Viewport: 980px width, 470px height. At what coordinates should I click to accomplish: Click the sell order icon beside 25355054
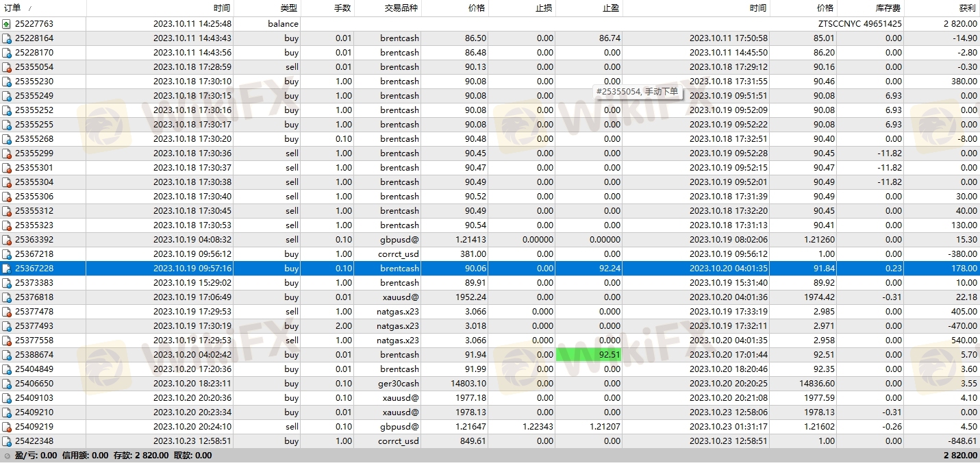7,67
